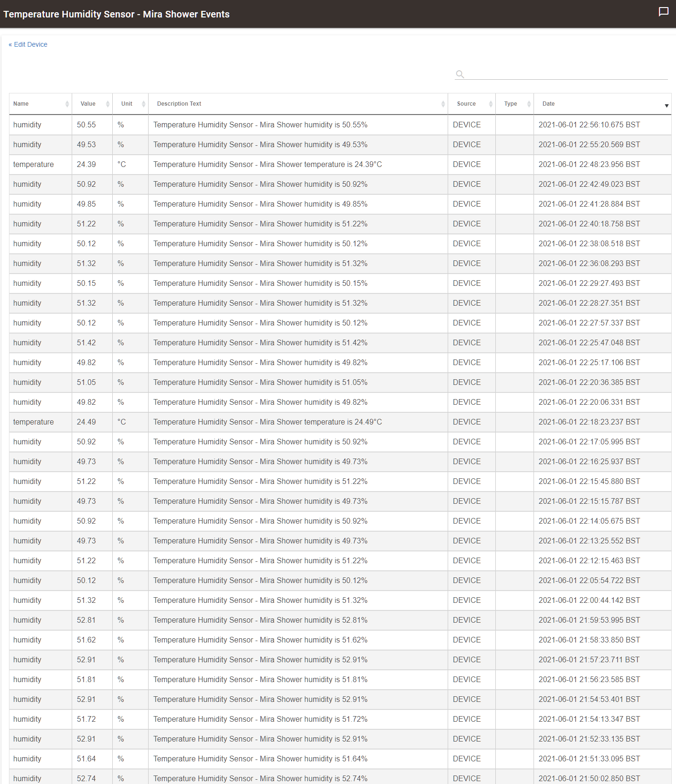Screen dimensions: 676x784
Task: Select value 51.62 humidity cell
Action: pyautogui.click(x=86, y=640)
